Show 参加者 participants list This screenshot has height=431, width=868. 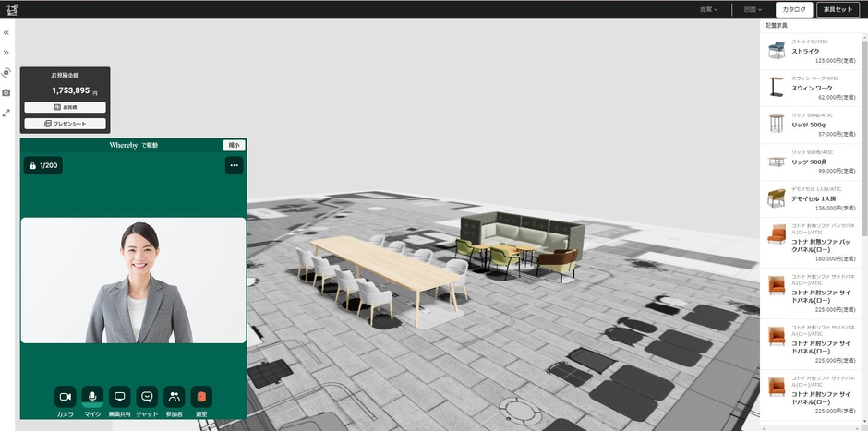(174, 397)
